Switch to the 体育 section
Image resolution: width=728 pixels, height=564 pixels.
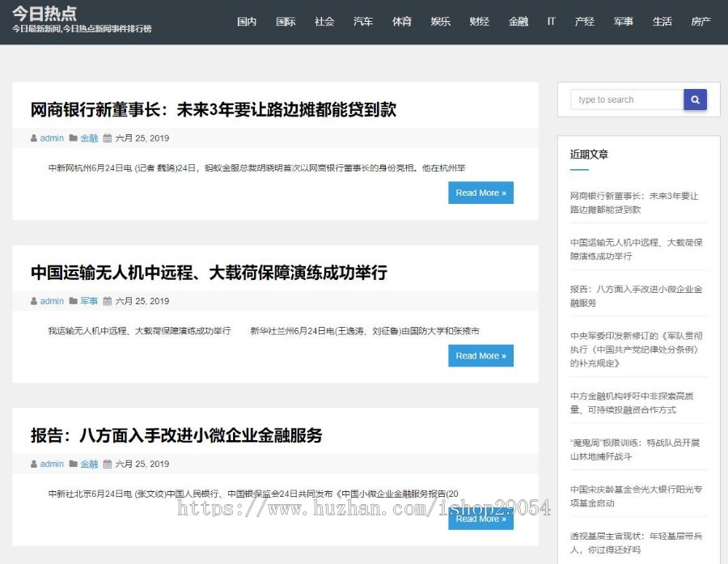pos(401,22)
